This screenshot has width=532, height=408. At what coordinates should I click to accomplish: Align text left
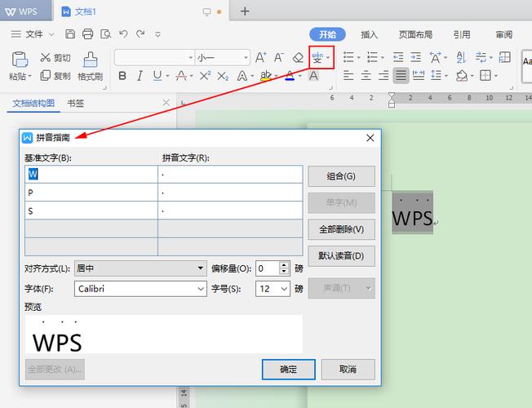(x=348, y=75)
